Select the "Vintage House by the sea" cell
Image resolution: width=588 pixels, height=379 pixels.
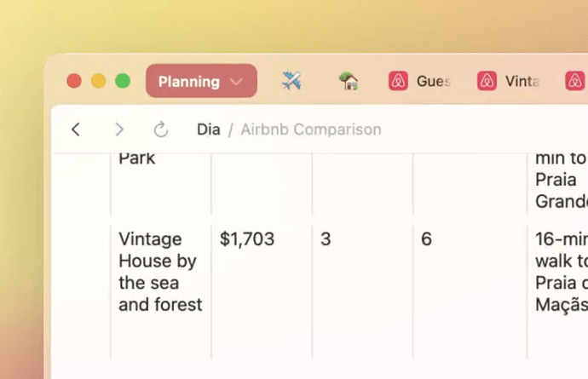tap(160, 271)
